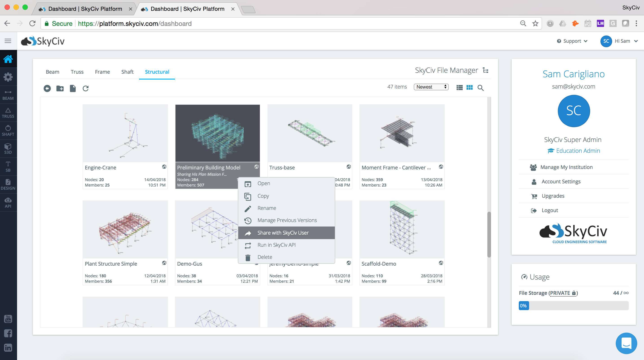The width and height of the screenshot is (644, 360).
Task: Click the new folder icon
Action: (60, 88)
